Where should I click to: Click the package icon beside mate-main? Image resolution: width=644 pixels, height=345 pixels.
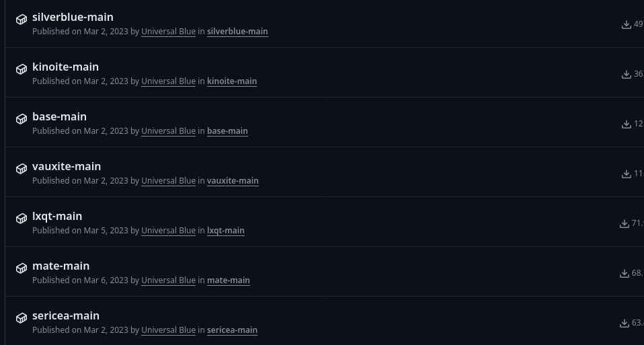point(22,268)
